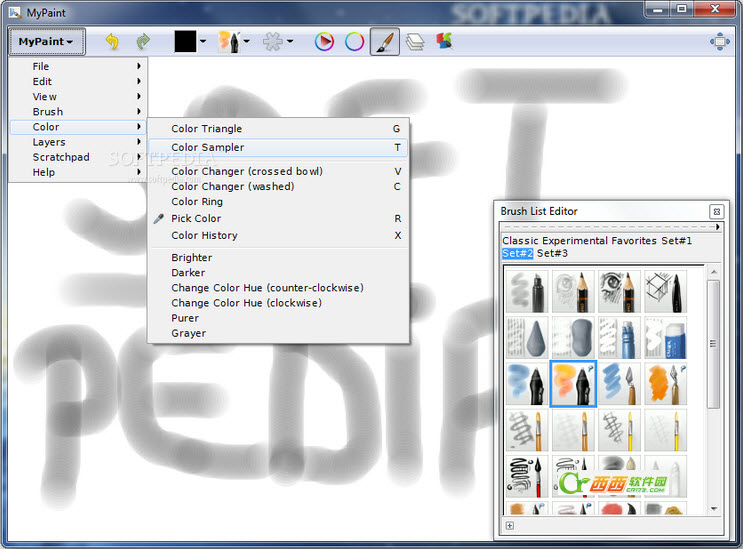Viewport: 743px width, 549px height.
Task: Select the blue watercolor pen brush
Action: point(527,384)
